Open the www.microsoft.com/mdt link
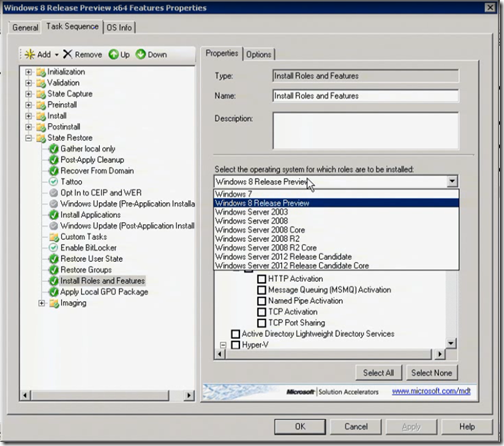504x446 pixels. (431, 391)
